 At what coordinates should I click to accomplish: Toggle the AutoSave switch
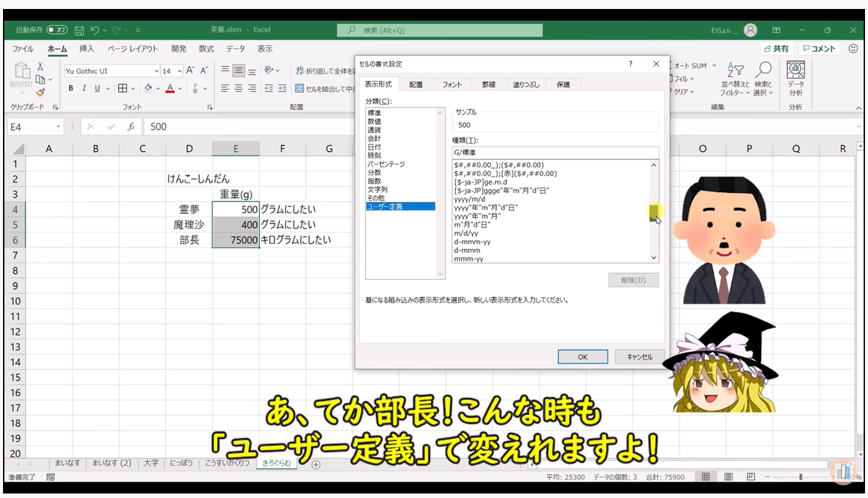[57, 30]
